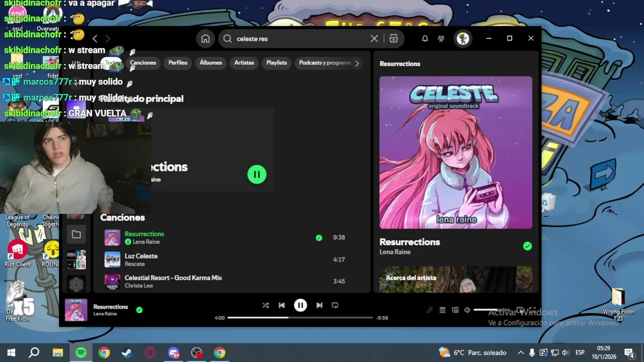Open the weather widget showing 6°C

[472, 352]
